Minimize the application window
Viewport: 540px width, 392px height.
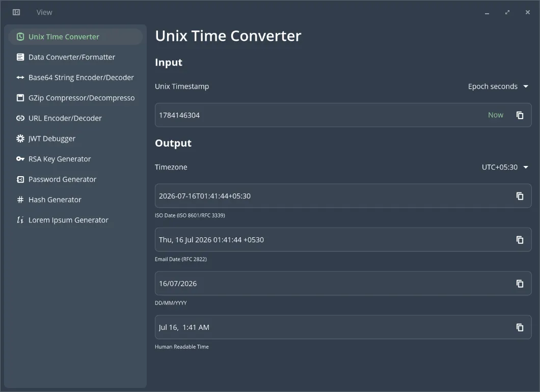click(487, 13)
